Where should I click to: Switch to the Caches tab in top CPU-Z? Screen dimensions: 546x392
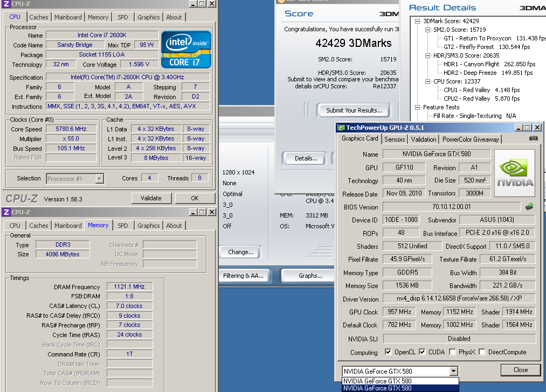coord(39,17)
